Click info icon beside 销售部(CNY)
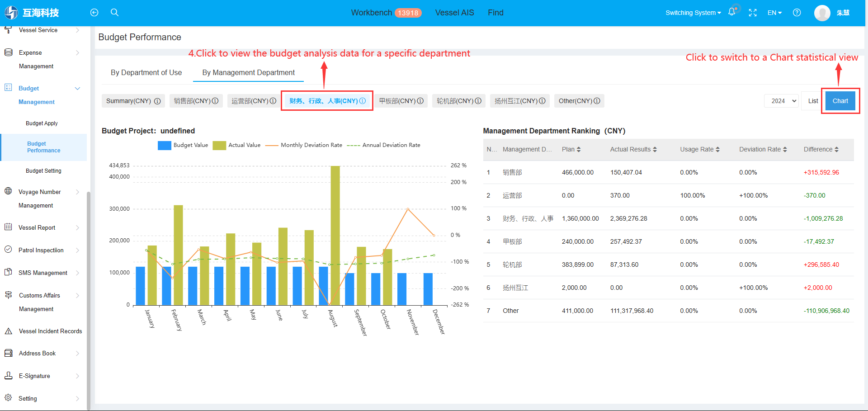868x411 pixels. point(215,101)
